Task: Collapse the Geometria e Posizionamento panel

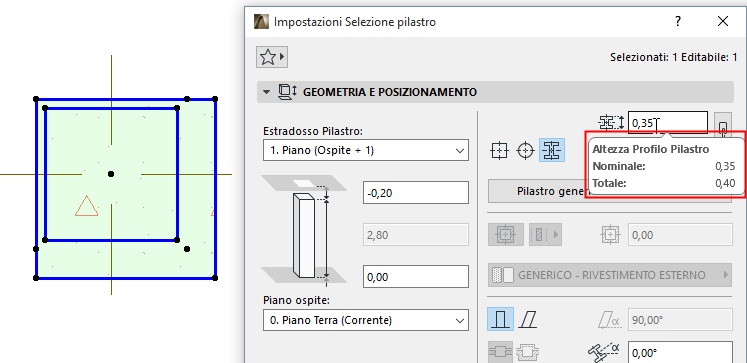Action: tap(266, 92)
